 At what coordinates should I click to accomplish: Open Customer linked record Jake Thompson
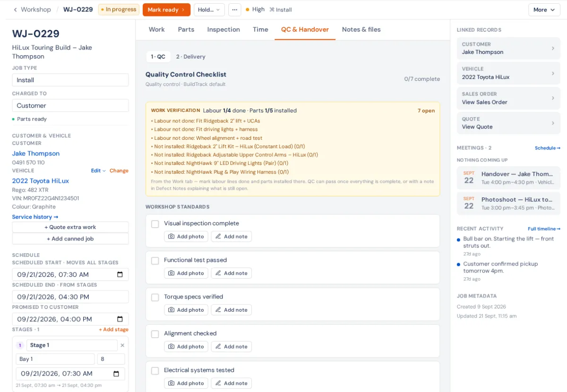pos(508,48)
